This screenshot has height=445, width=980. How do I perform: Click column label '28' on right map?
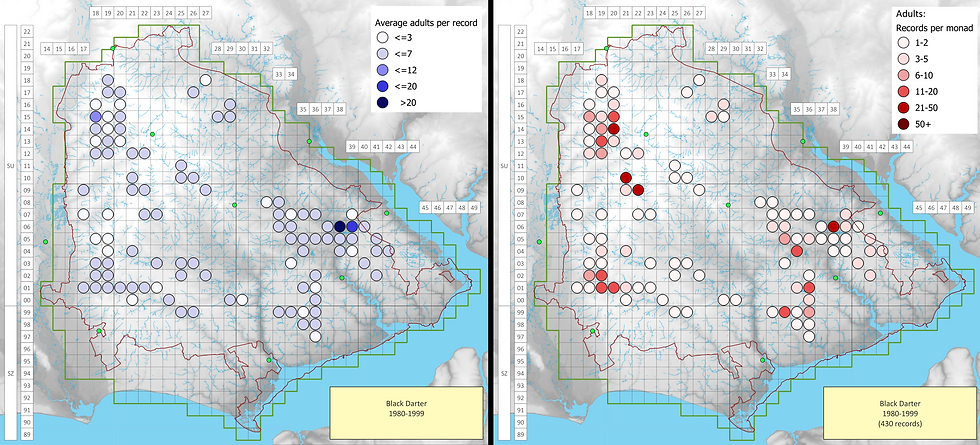pos(711,48)
